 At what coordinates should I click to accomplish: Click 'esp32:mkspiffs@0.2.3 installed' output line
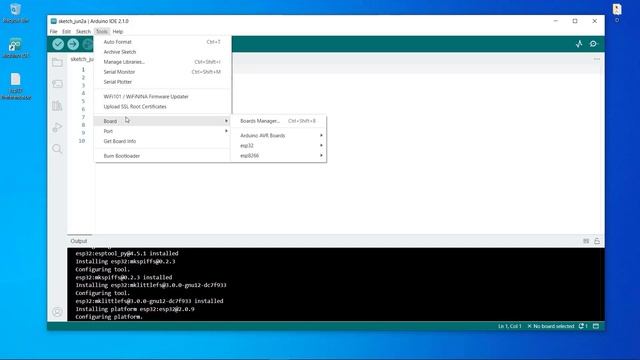pyautogui.click(x=124, y=277)
